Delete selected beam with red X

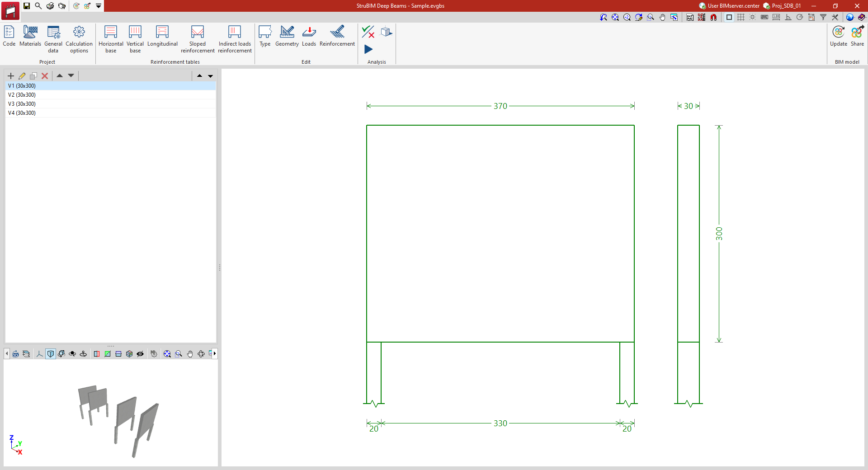coord(45,76)
